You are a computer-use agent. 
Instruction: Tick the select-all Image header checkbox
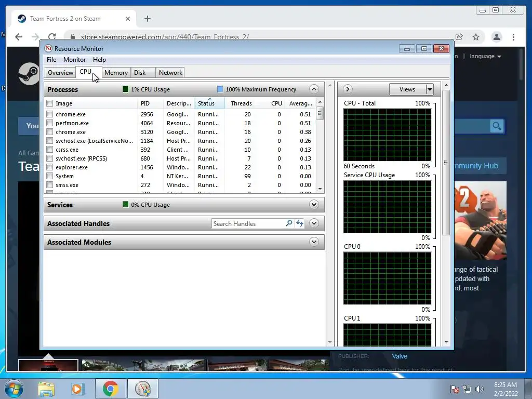click(50, 103)
